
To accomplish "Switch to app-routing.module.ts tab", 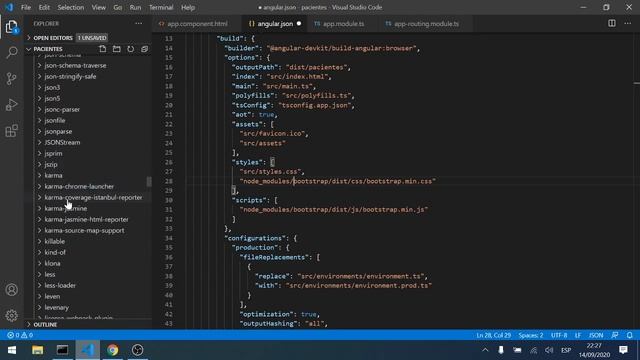I will tap(426, 24).
